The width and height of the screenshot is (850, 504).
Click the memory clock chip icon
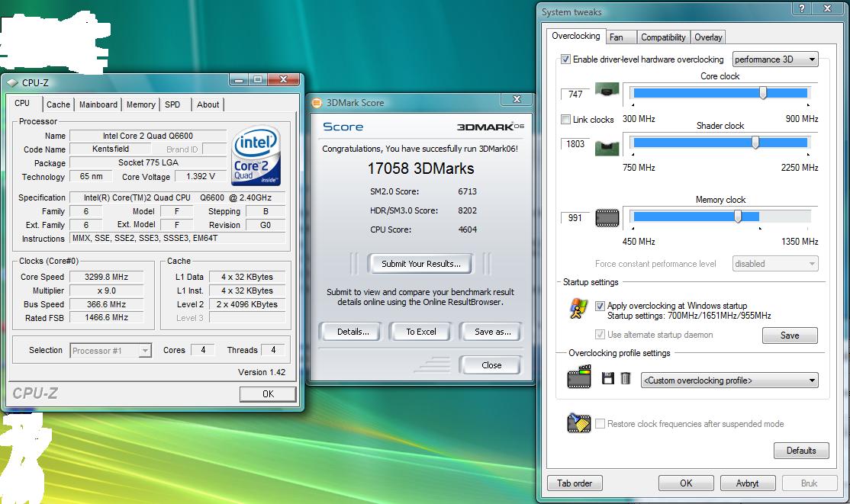point(607,218)
